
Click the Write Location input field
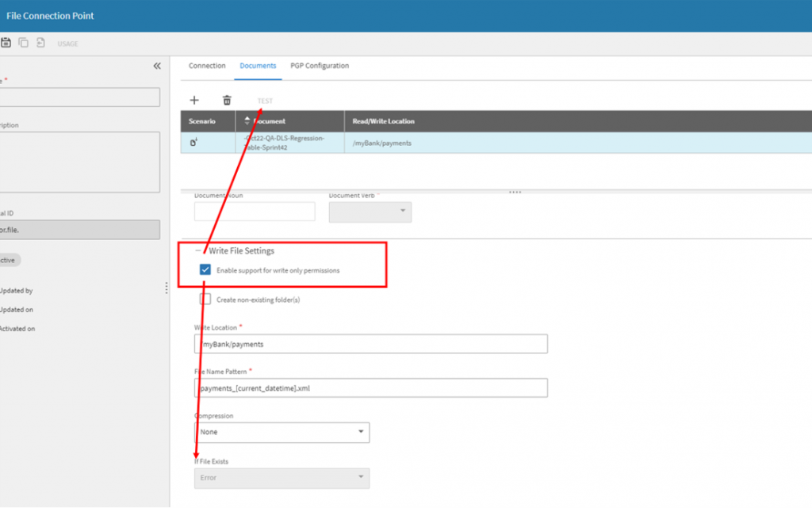point(371,345)
